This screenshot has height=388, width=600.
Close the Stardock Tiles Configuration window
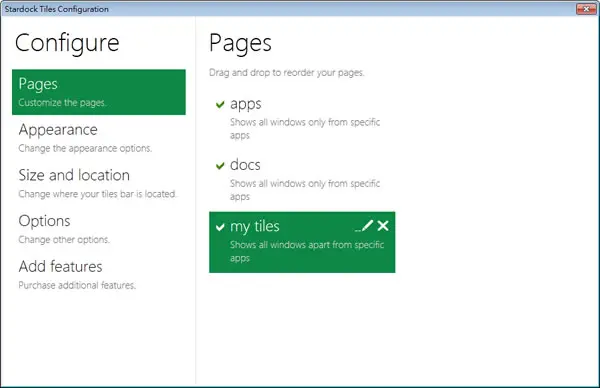tap(586, 9)
